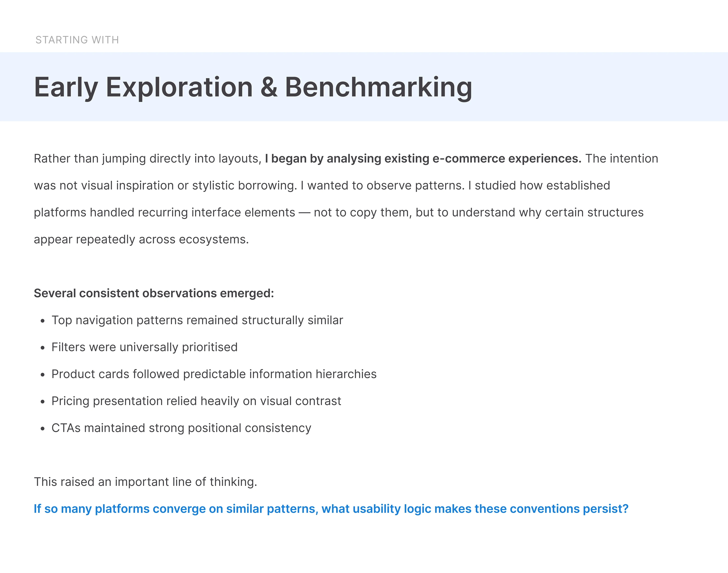Viewport: 728px width, 573px height.
Task: Click 'Several consistent observations emerged:' subheading
Action: [x=154, y=293]
